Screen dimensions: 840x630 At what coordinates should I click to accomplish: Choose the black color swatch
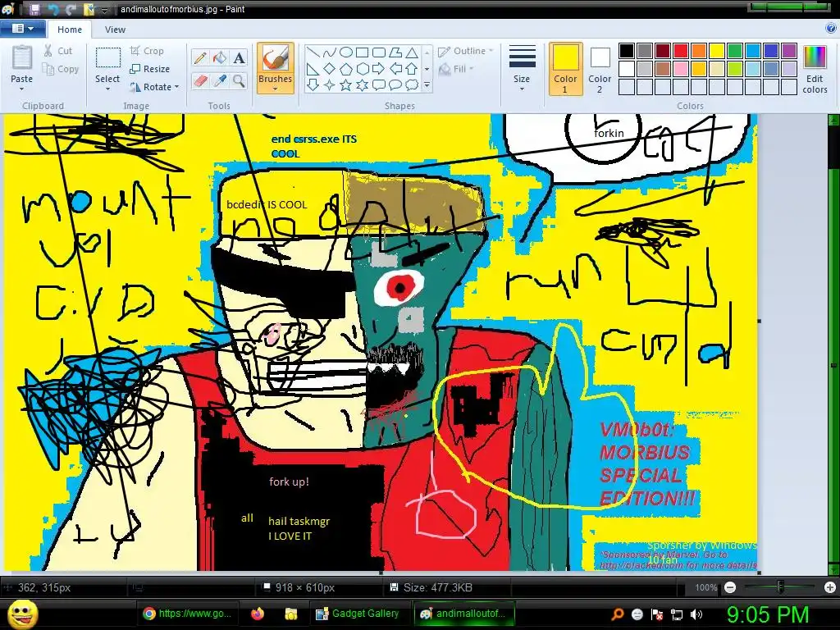(627, 51)
